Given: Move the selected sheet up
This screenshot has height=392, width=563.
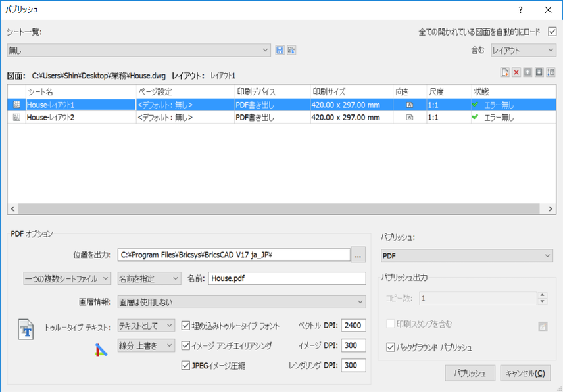Looking at the screenshot, I should (x=527, y=72).
